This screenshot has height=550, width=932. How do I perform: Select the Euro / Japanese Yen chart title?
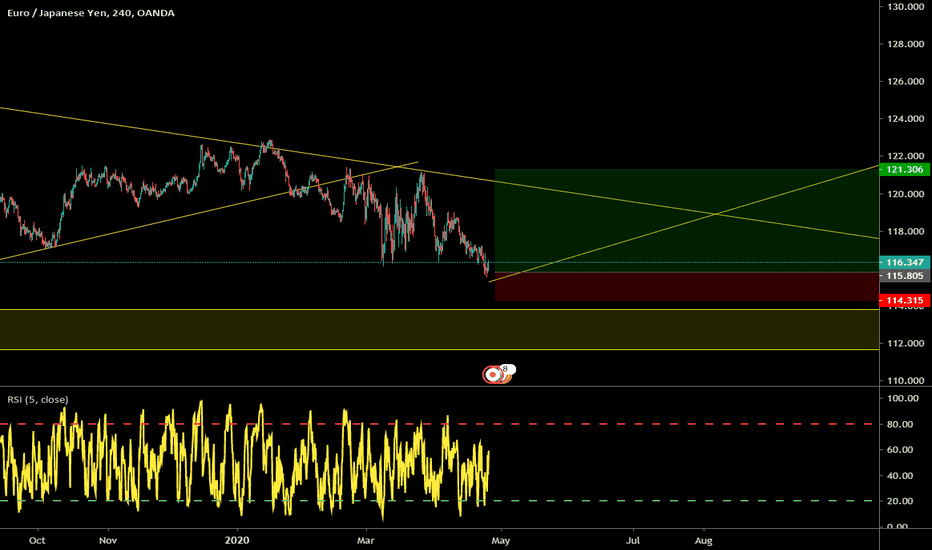click(x=91, y=13)
